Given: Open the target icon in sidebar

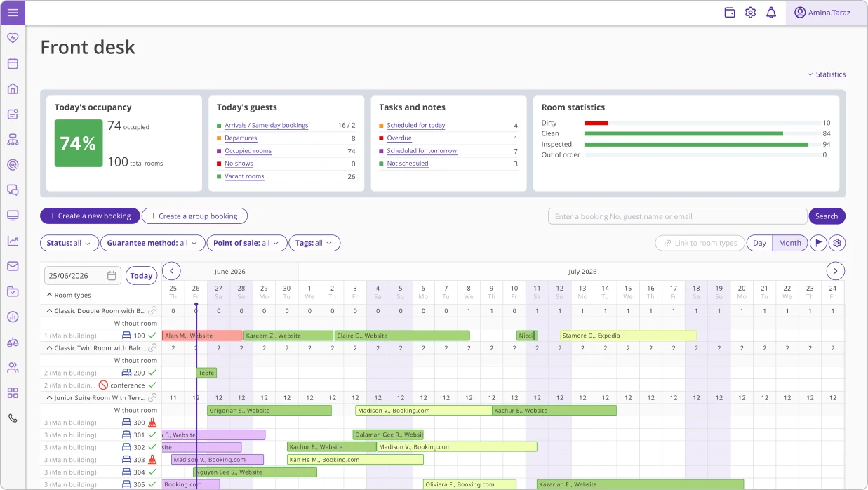Looking at the screenshot, I should (x=13, y=164).
